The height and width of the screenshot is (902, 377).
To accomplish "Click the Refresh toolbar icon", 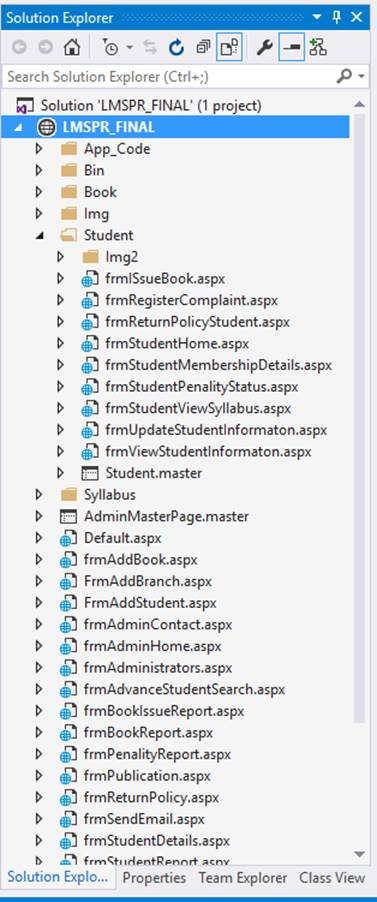I will 176,48.
